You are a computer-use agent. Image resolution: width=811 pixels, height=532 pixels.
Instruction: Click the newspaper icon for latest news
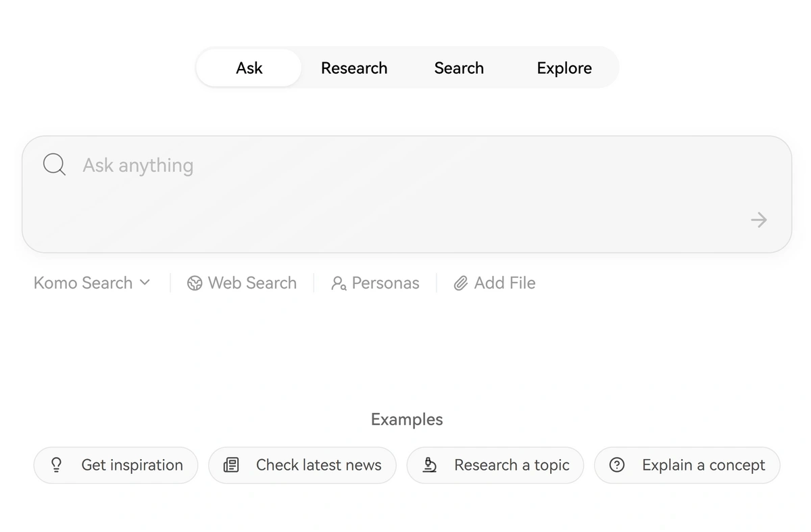click(231, 465)
